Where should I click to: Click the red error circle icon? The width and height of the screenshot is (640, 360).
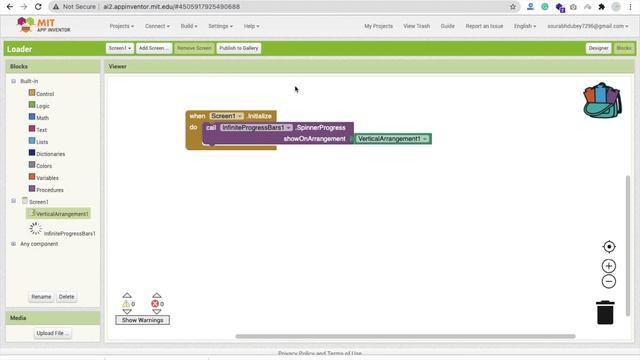[x=155, y=304]
